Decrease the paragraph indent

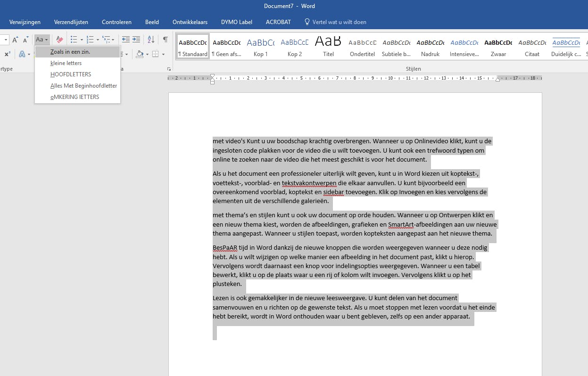pos(125,40)
